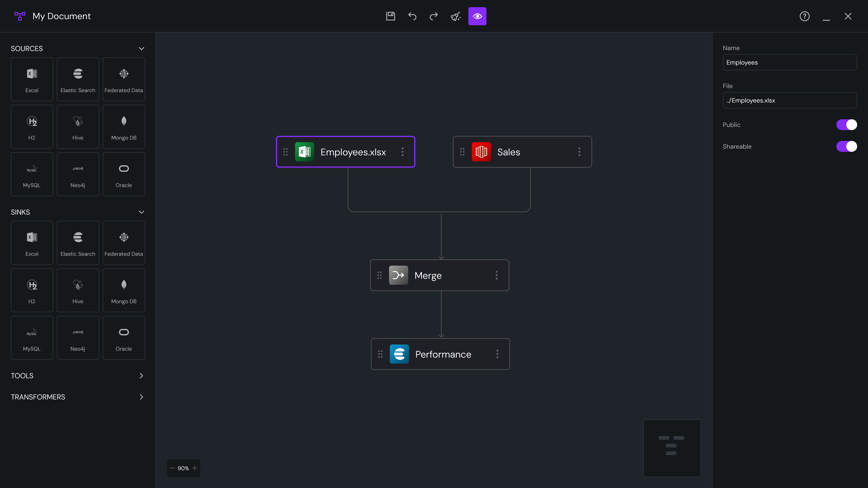Screen dimensions: 868x488
Task: Toggle the eye preview button
Action: click(x=477, y=16)
